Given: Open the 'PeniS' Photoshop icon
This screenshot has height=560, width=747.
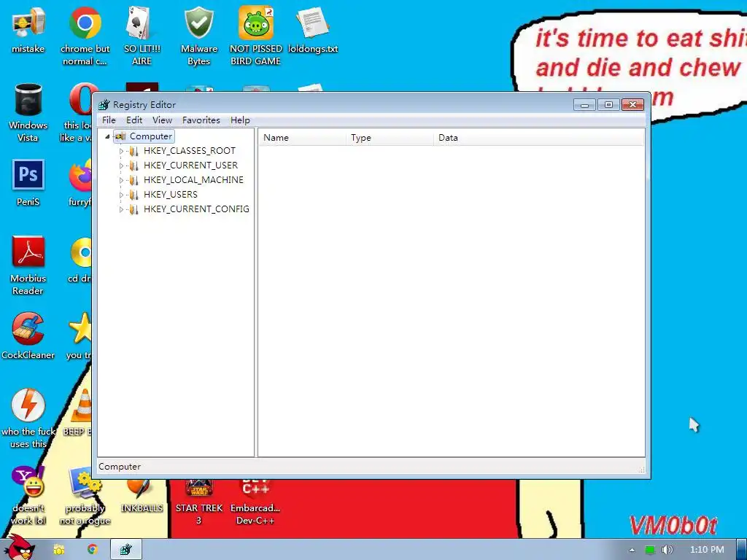Looking at the screenshot, I should [28, 183].
